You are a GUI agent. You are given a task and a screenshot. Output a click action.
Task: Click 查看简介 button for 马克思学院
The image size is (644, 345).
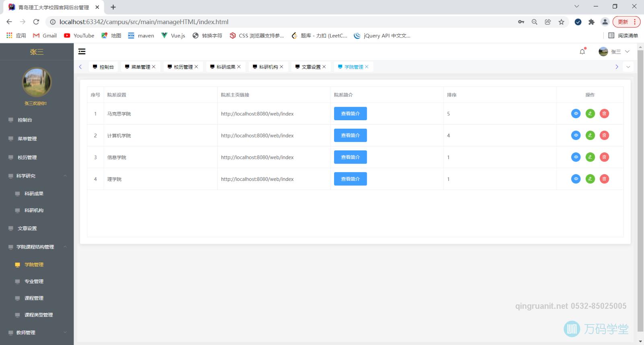[350, 114]
